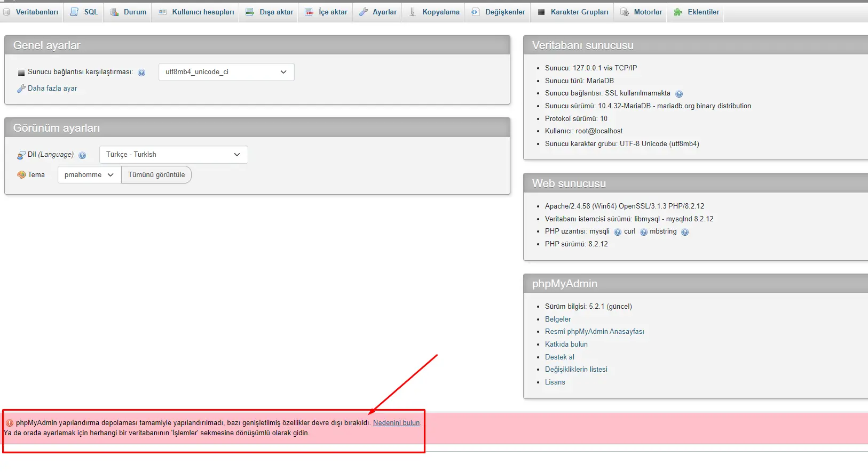Viewport: 868px width, 472px height.
Task: Open SSL kullanılmamakta help icon
Action: point(679,94)
